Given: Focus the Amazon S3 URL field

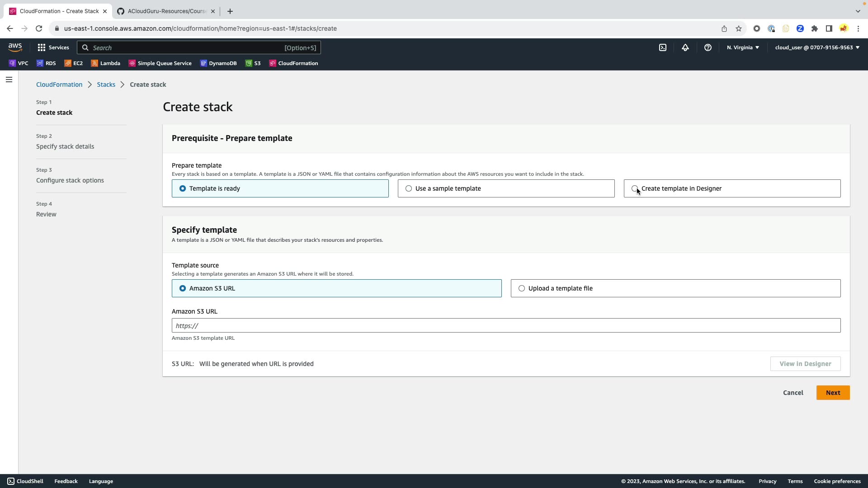Looking at the screenshot, I should point(505,325).
